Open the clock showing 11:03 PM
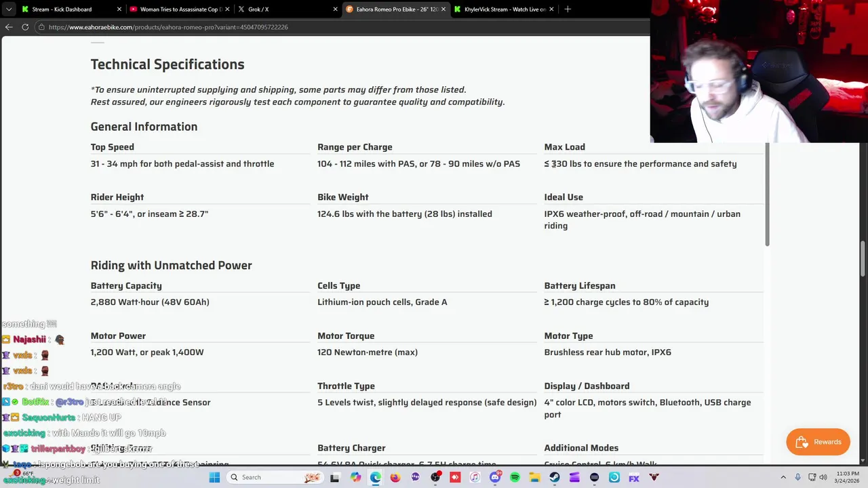This screenshot has height=488, width=868. click(848, 477)
